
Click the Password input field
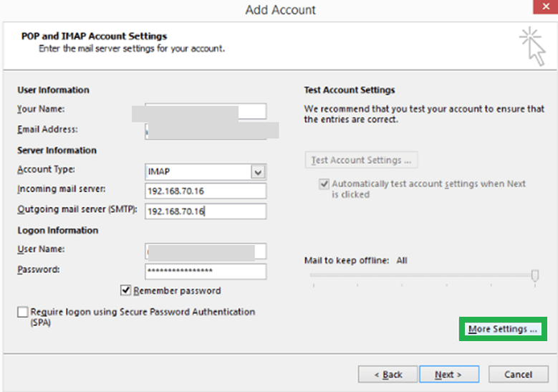point(206,272)
